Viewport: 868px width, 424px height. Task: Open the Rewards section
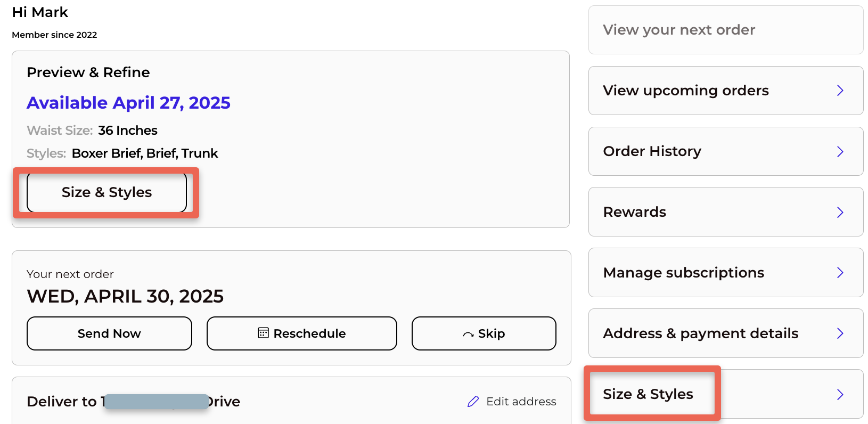726,212
